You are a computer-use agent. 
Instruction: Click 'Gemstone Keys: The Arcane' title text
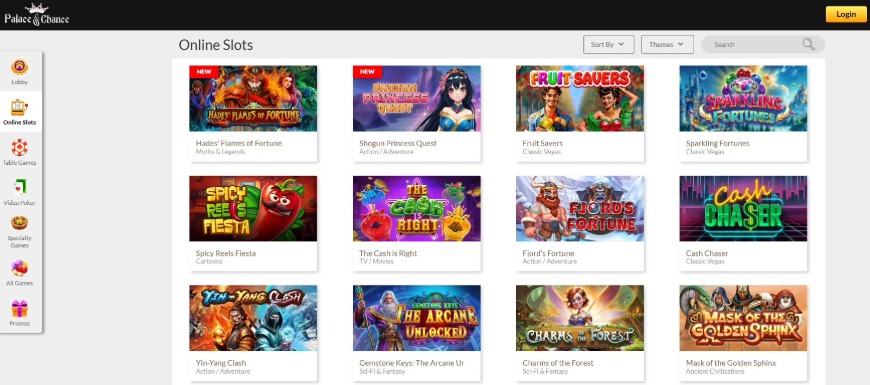pyautogui.click(x=411, y=363)
